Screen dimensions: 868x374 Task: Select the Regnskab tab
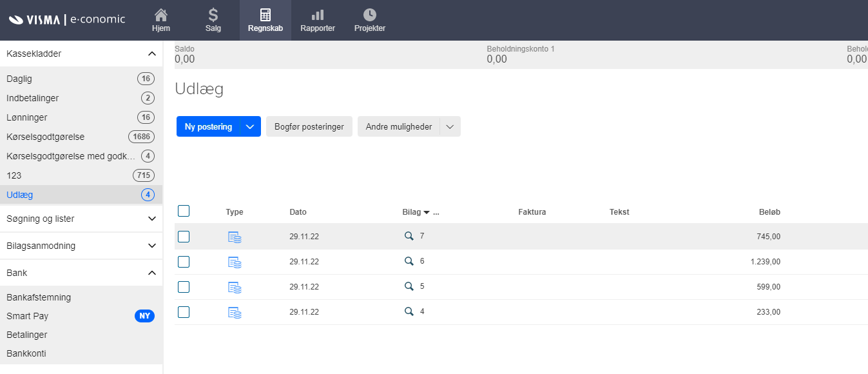265,20
